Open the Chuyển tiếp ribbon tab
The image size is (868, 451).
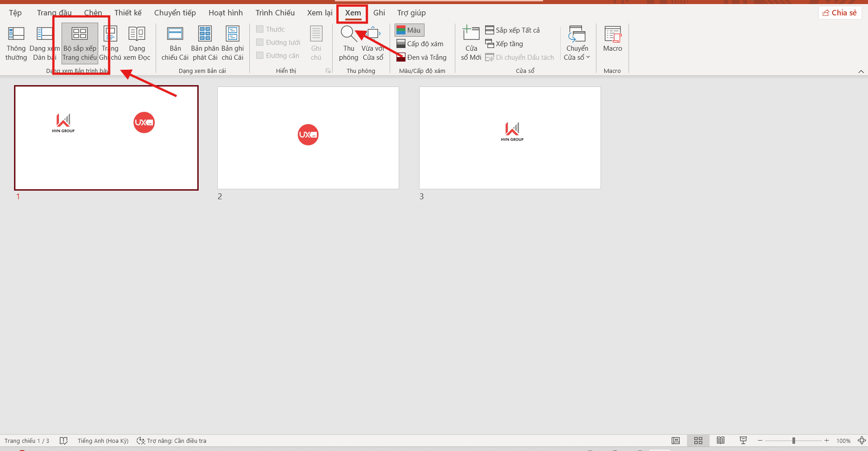tap(175, 12)
